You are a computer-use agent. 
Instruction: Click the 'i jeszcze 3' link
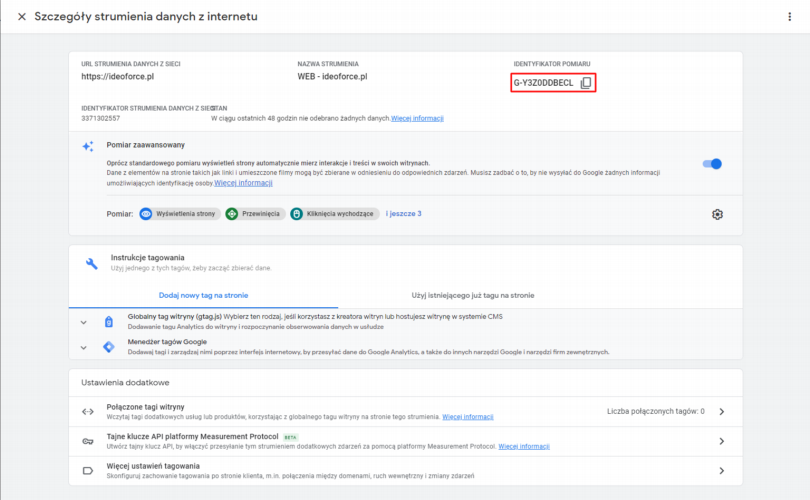[403, 214]
